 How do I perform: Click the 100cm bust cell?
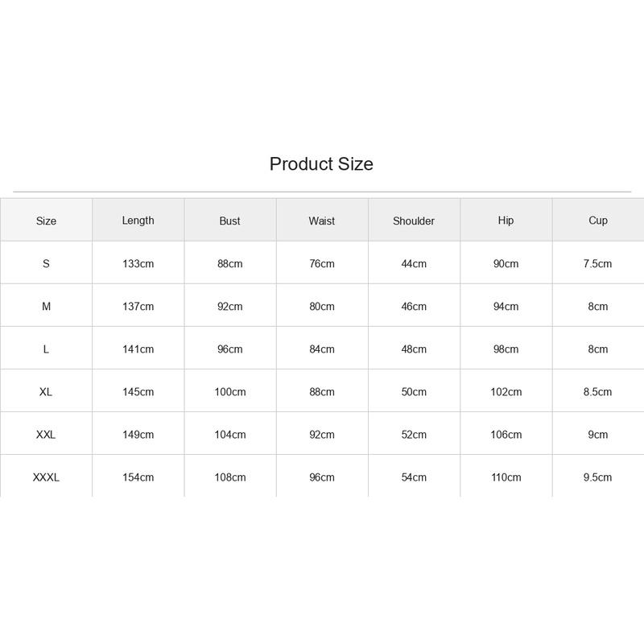pyautogui.click(x=230, y=391)
